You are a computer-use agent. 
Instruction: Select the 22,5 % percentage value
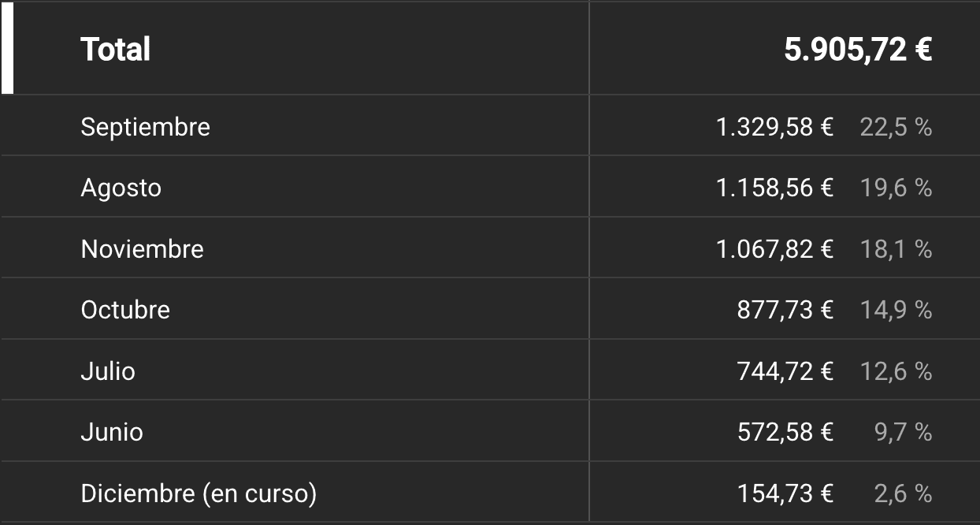coord(896,127)
